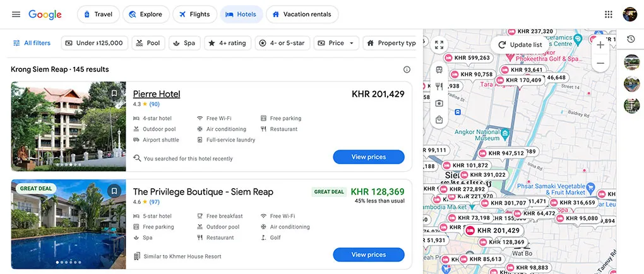Show attractions camera layer on map

coord(439,104)
